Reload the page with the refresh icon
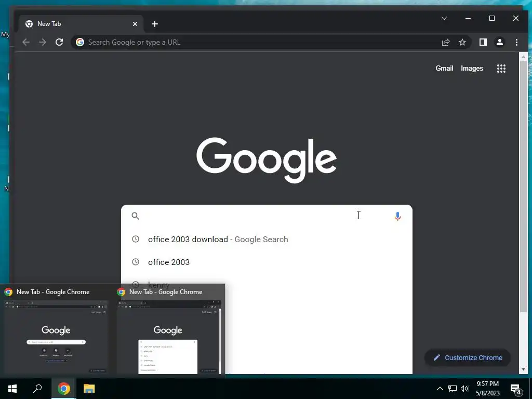Viewport: 532px width, 399px height. pos(59,42)
